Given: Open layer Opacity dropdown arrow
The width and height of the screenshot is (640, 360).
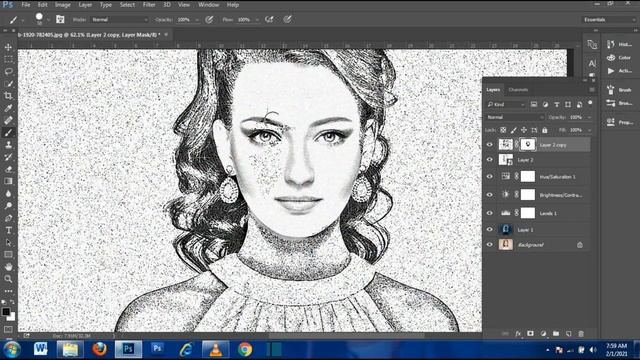Looking at the screenshot, I should coord(589,118).
